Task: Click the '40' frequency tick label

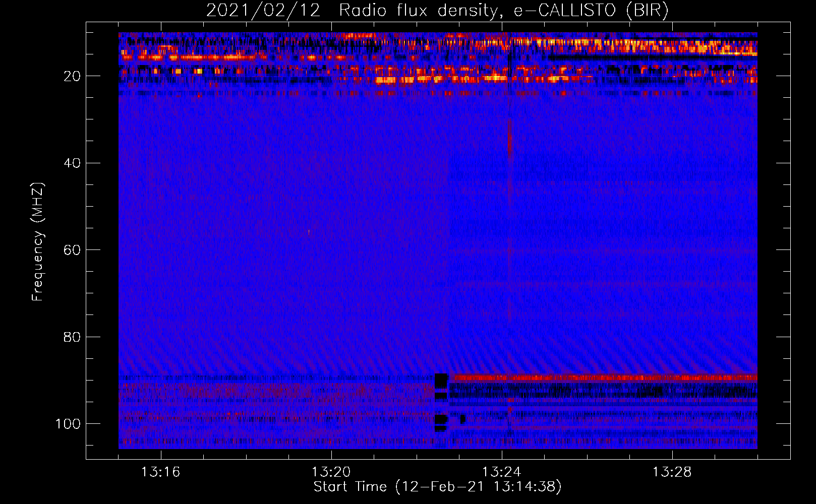Action: [72, 163]
